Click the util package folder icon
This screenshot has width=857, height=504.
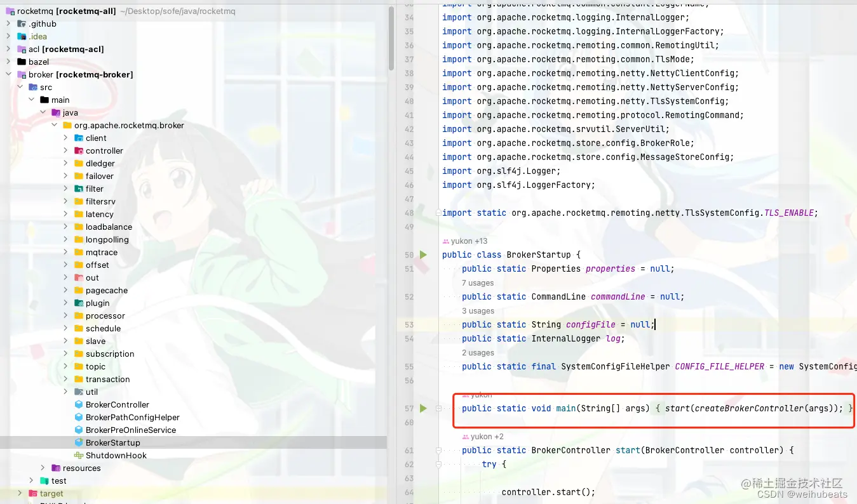click(79, 392)
